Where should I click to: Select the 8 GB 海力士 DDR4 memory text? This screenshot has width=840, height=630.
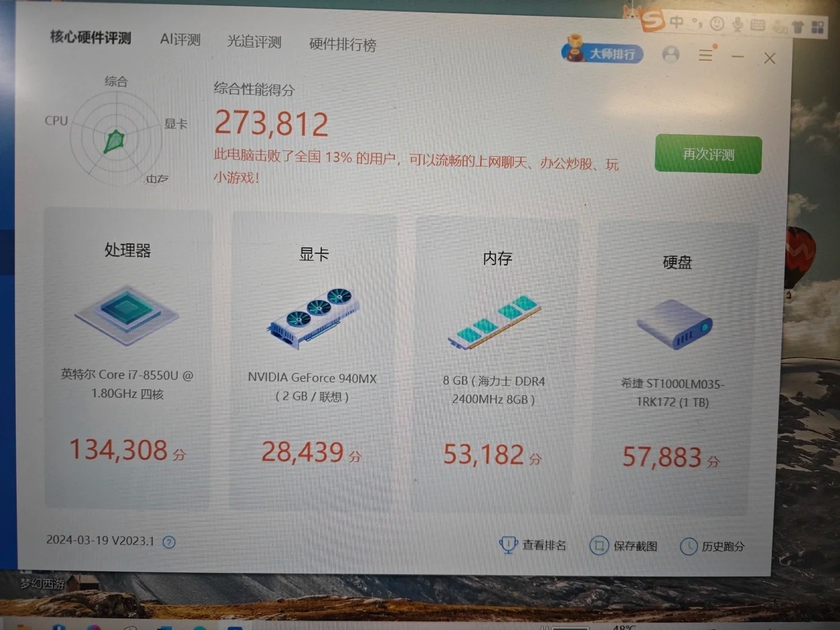tap(494, 390)
